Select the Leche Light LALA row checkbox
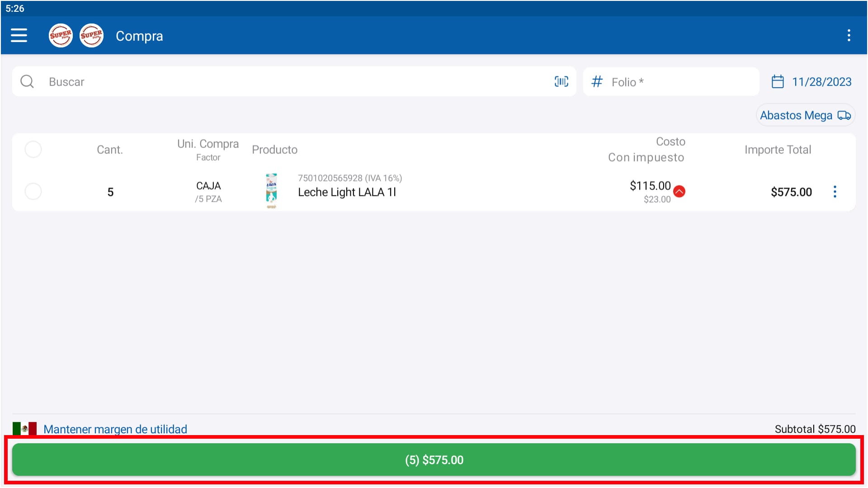The height and width of the screenshot is (488, 868). pos(33,191)
